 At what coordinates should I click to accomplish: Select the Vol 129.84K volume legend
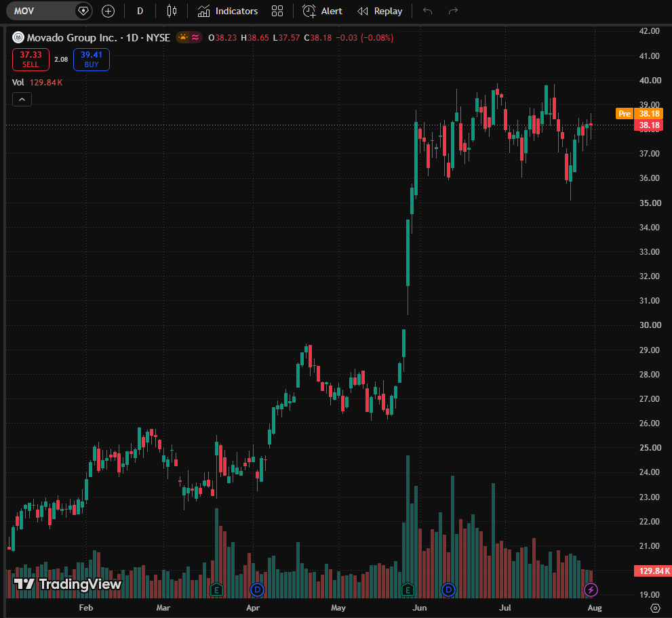pos(37,82)
